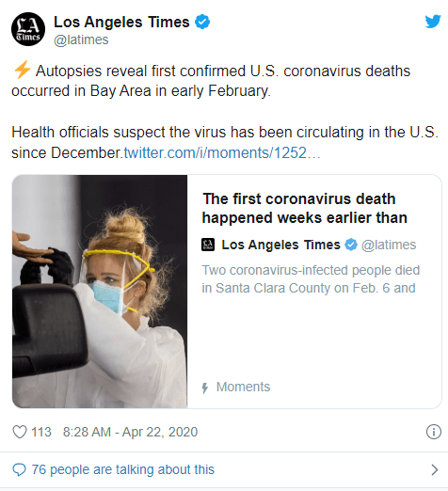Viewport: 448px width, 491px height.
Task: Click the Twitter bird logo
Action: click(x=433, y=22)
